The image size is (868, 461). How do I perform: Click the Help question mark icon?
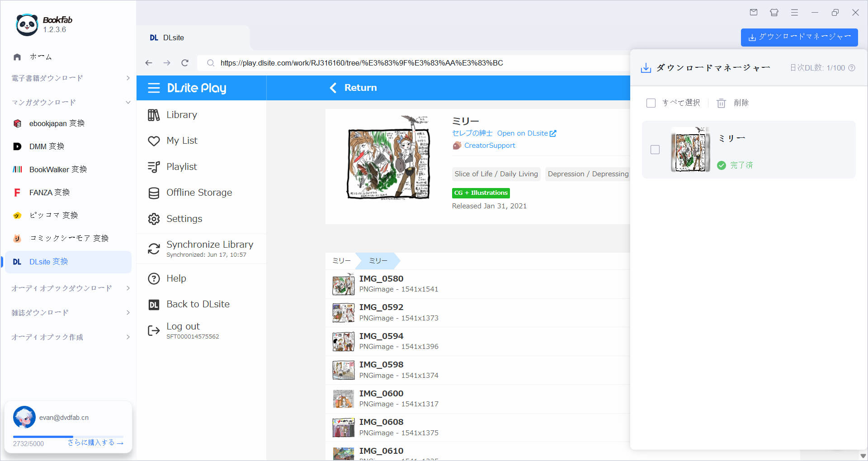154,278
